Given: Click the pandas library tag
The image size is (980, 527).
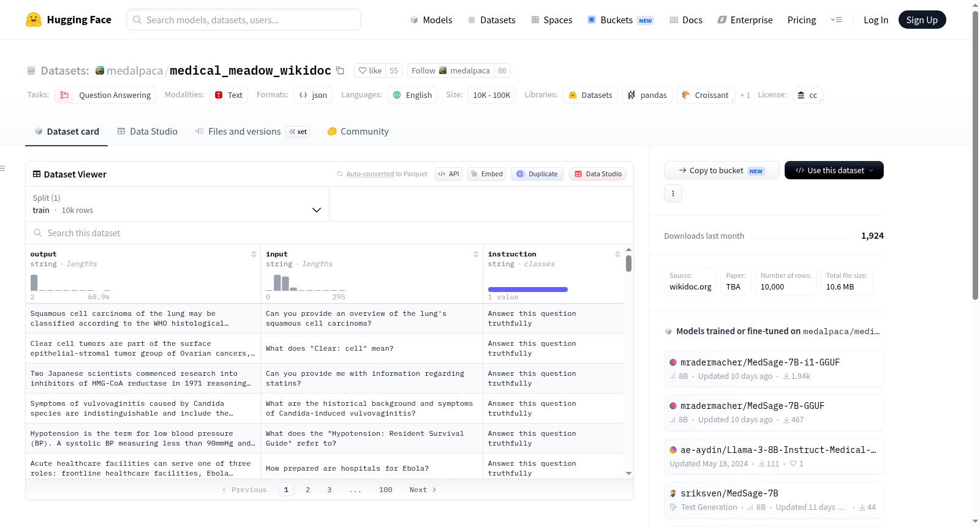Looking at the screenshot, I should [647, 95].
